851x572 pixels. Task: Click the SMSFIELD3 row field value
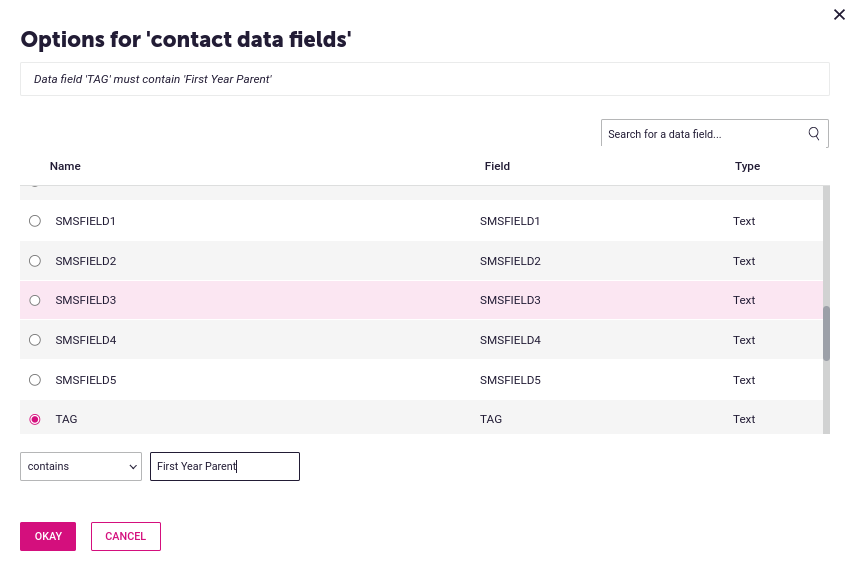tap(510, 300)
